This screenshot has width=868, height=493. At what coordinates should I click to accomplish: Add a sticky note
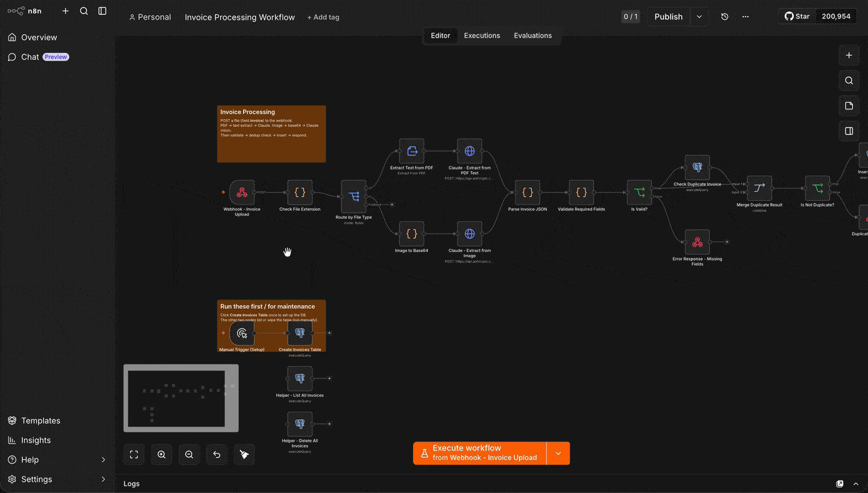(849, 106)
